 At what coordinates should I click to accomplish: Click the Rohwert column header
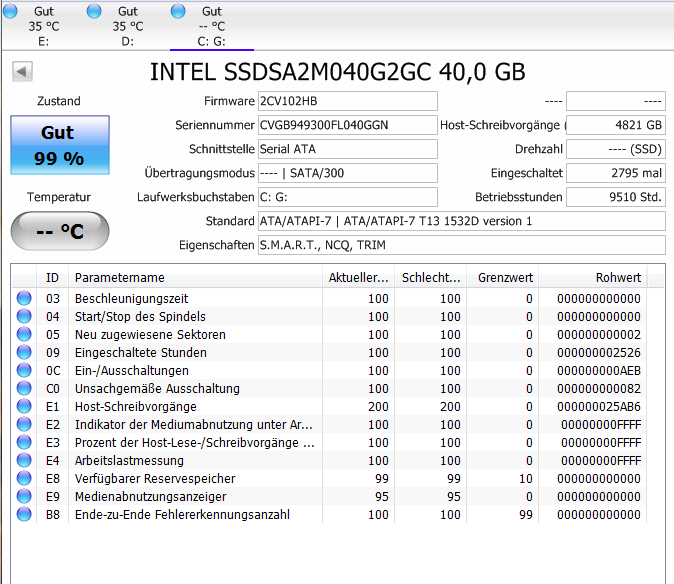[x=593, y=278]
